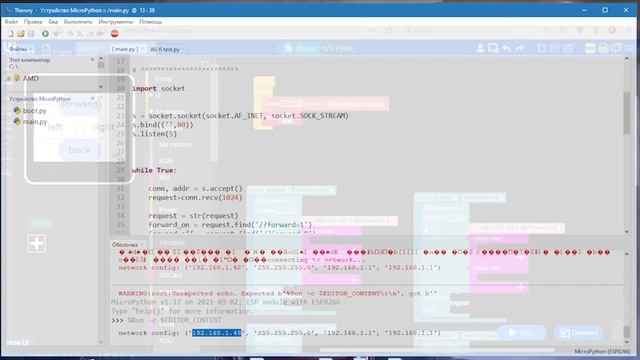Click the Resume debug icon
640x360 pixels.
[x=100, y=34]
